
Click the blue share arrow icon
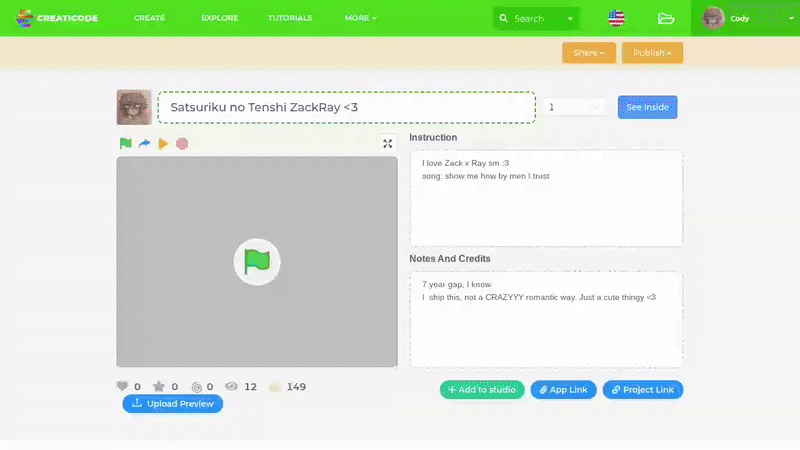pyautogui.click(x=144, y=144)
